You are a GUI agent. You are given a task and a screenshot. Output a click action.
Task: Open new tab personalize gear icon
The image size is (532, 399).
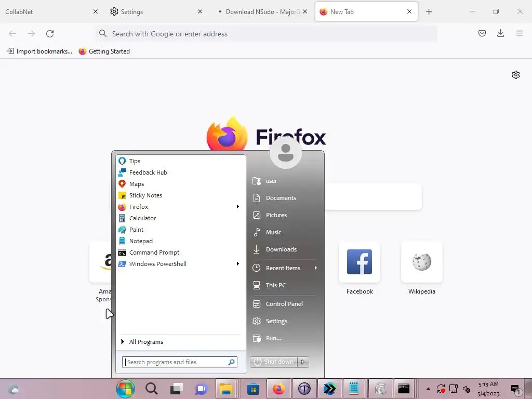point(516,75)
